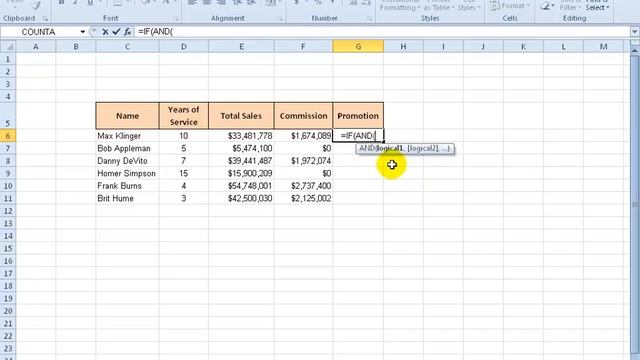Screen dimensions: 640x360
Task: Click the $2,737,400 commission cell
Action: 303,186
